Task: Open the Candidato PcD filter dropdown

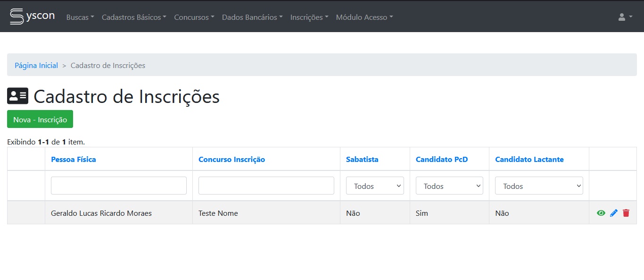Action: (449, 186)
